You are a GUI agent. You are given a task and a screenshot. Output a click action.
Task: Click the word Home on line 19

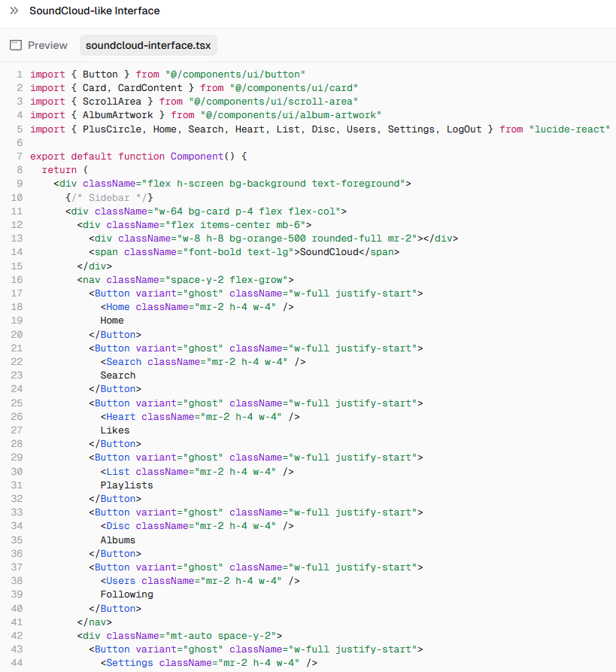112,321
